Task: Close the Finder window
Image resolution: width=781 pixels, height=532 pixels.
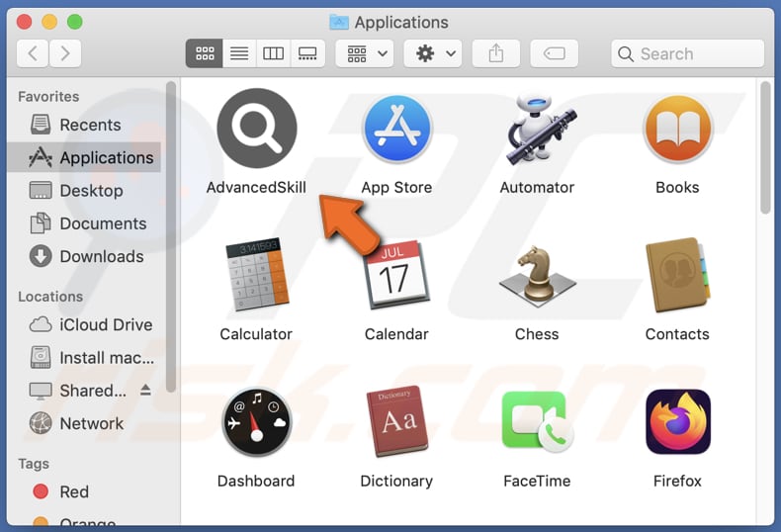Action: click(x=24, y=22)
